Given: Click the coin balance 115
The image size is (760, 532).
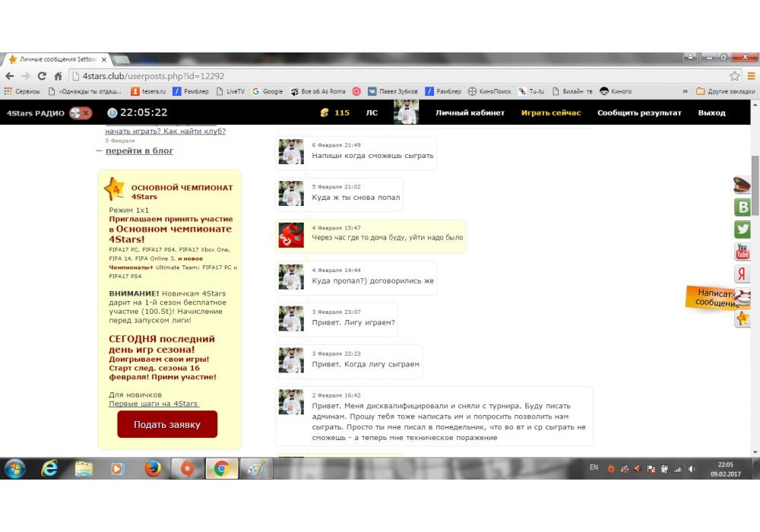Looking at the screenshot, I should click(x=335, y=112).
